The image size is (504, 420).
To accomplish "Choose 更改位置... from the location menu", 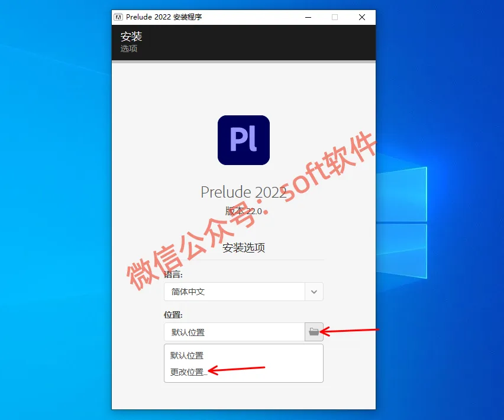I will tap(189, 372).
